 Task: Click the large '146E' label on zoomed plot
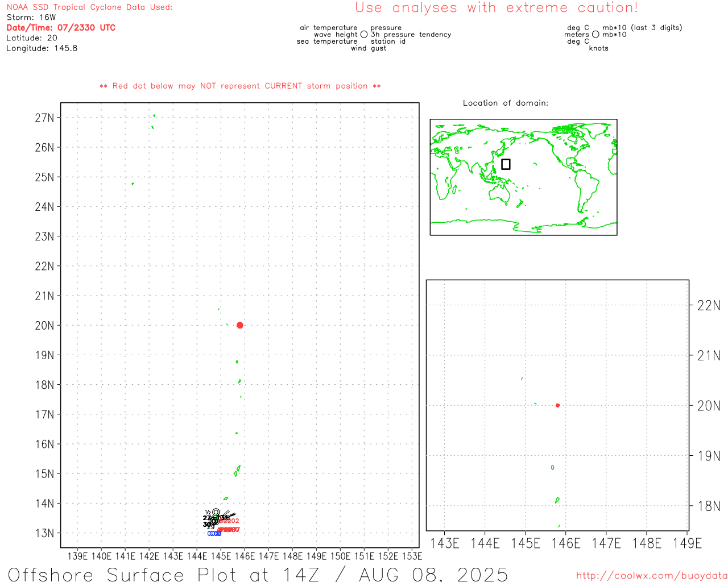click(566, 543)
